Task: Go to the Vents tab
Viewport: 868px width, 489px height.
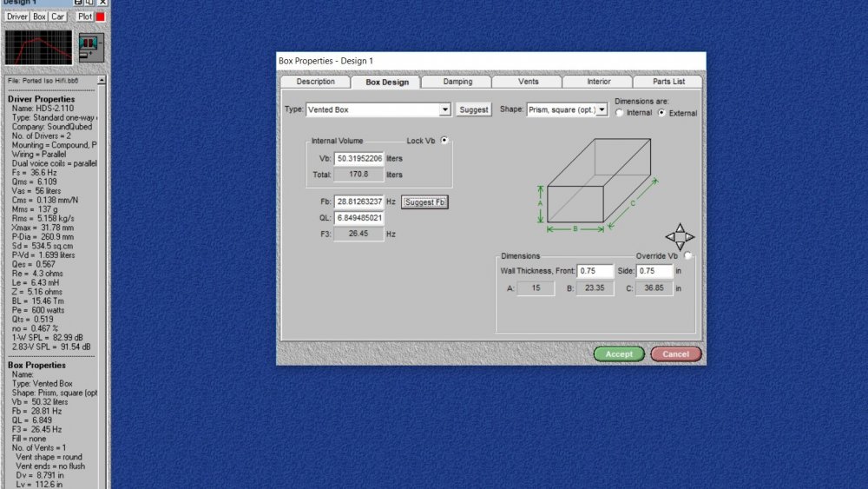Action: click(x=528, y=82)
